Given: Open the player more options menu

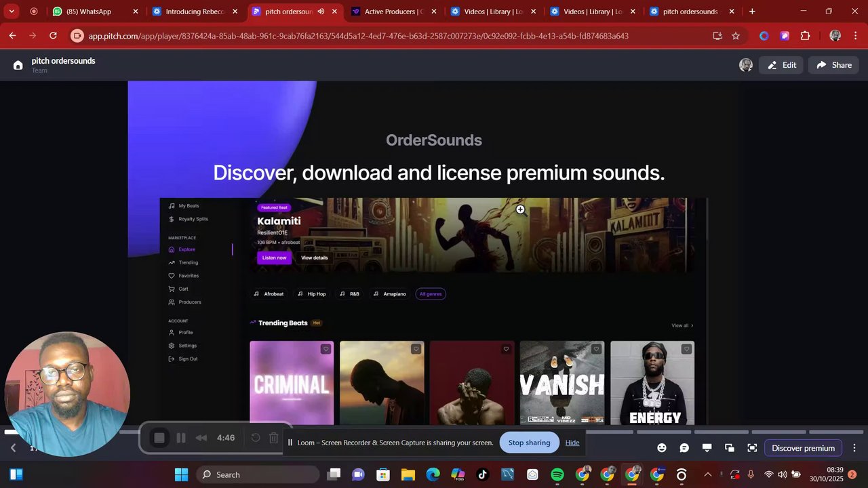Looking at the screenshot, I should 854,448.
